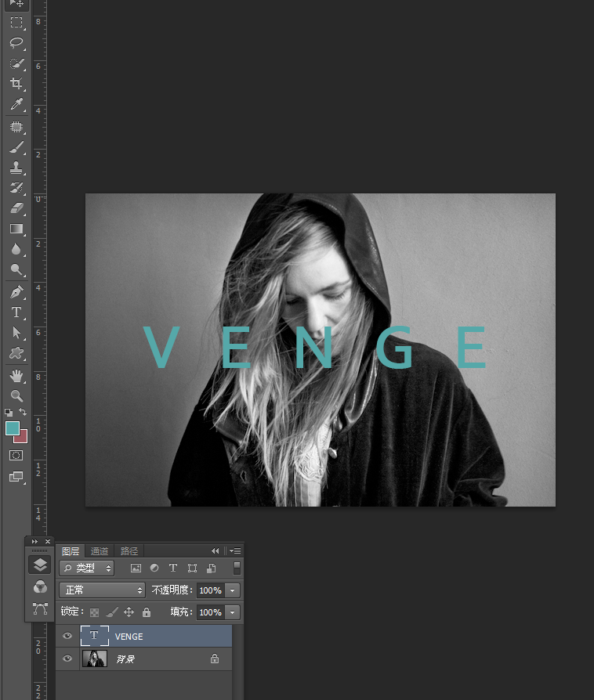594x700 pixels.
Task: Select the Custom Shape tool
Action: click(16, 353)
